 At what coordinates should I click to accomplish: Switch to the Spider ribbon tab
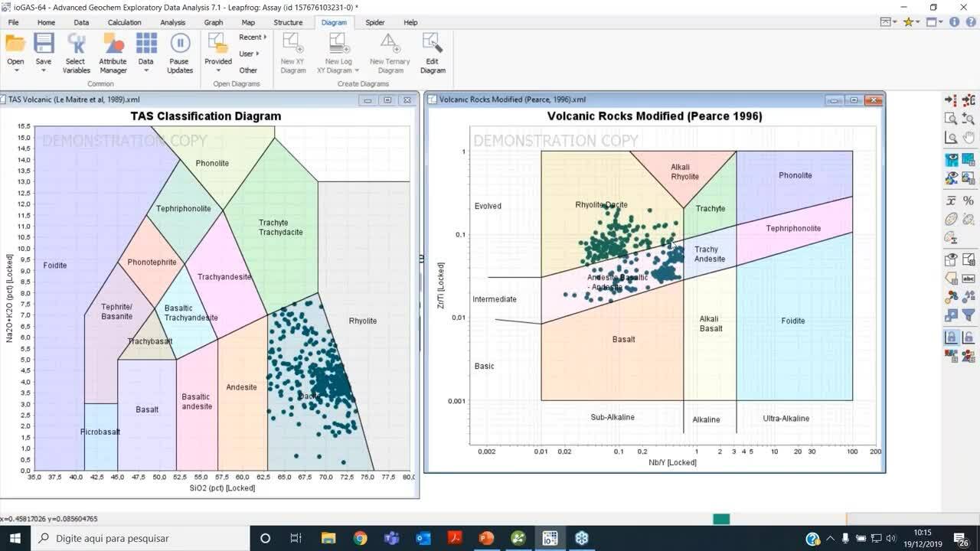click(374, 22)
